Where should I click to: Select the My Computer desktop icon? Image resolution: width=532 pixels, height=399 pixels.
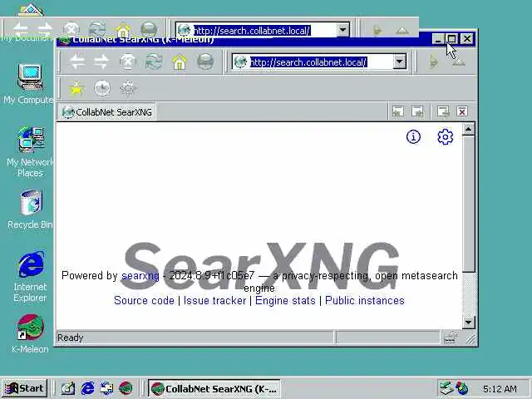[30, 84]
